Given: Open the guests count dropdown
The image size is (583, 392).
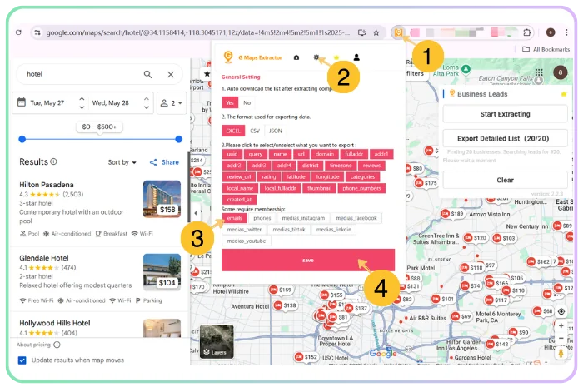Looking at the screenshot, I should pos(172,103).
